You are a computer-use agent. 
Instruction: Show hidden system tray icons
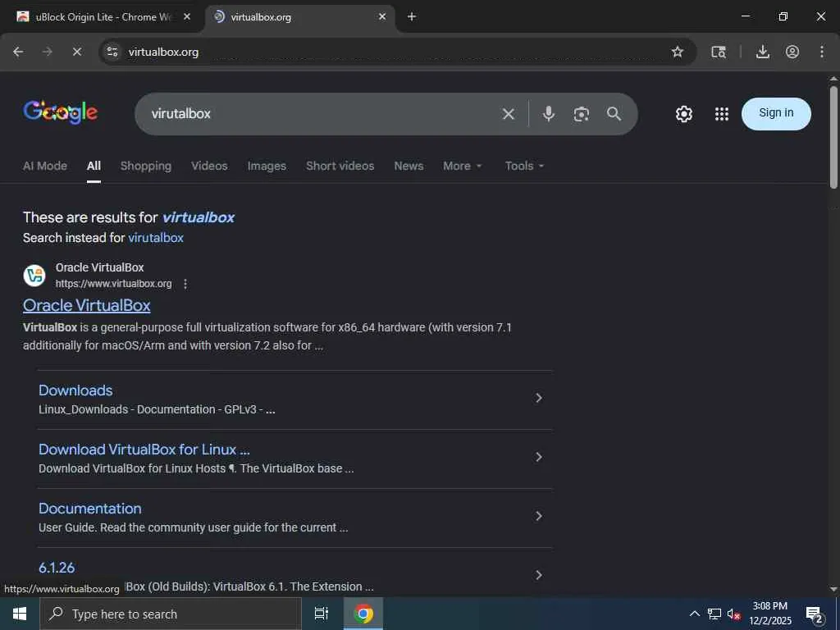694,614
